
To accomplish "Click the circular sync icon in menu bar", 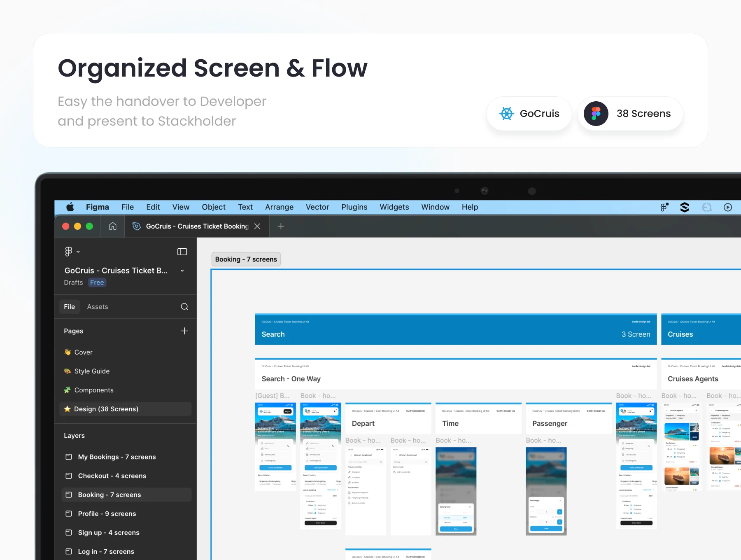I will 707,207.
